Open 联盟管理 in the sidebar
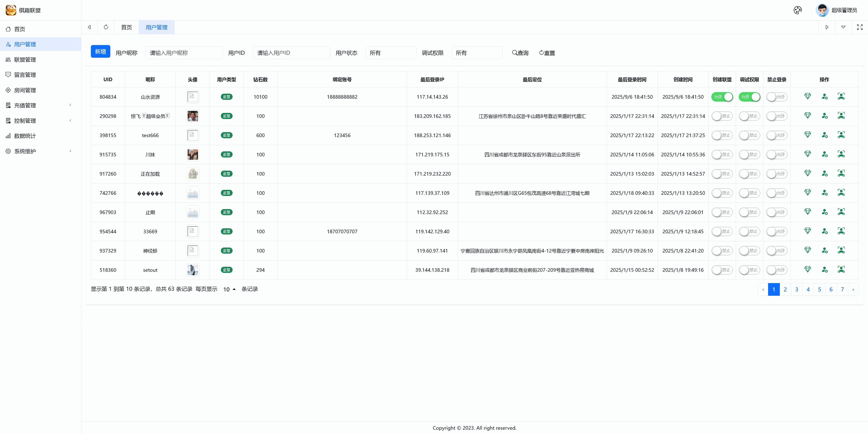The image size is (868, 434). click(25, 60)
